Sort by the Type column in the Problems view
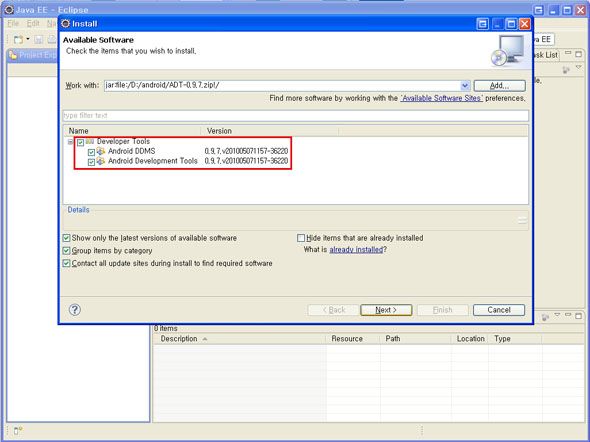This screenshot has width=590, height=442. coord(515,339)
